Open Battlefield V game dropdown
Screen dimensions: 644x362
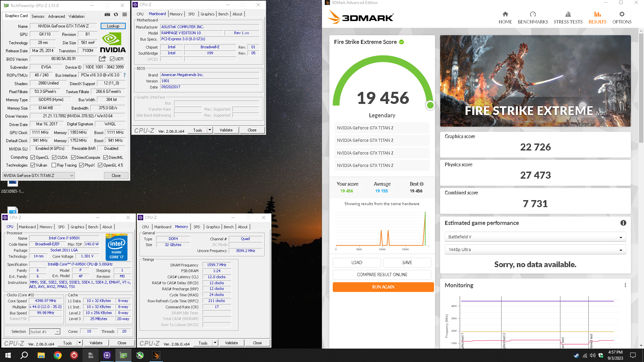click(x=535, y=237)
